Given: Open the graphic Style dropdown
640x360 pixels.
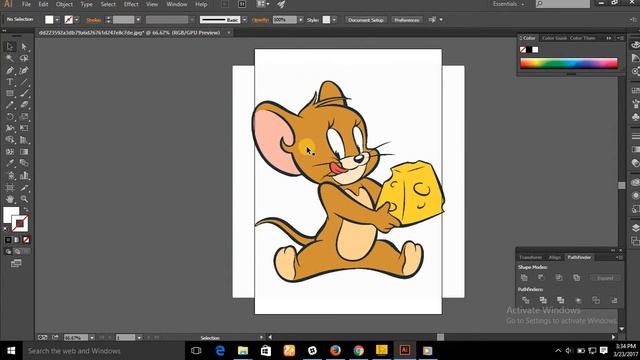Looking at the screenshot, I should (334, 20).
